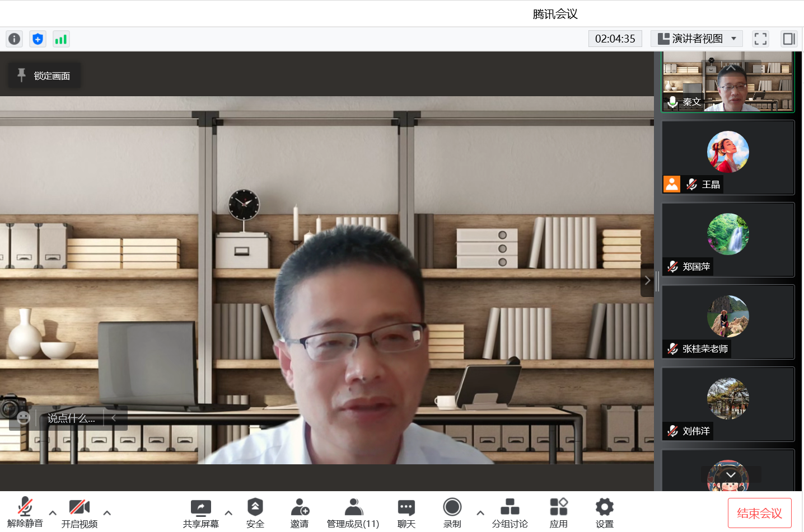Expand audio options arrow beside 解除静音
Viewport: 804px width, 532px height.
point(53,512)
